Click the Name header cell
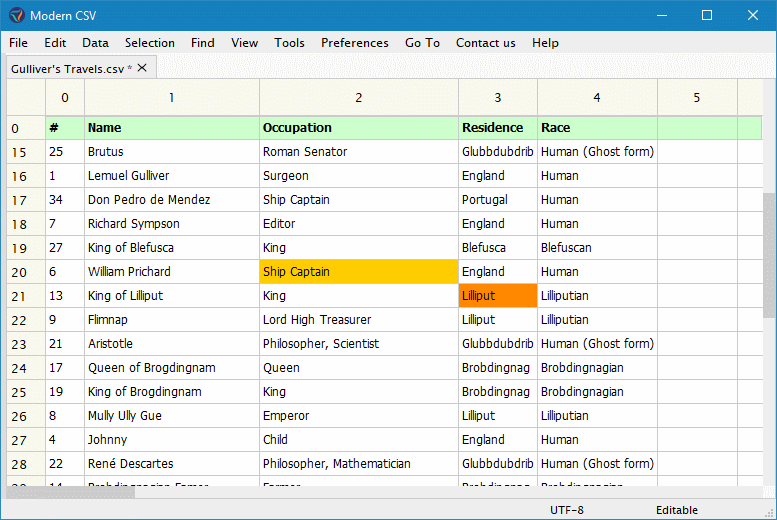Screen dimensions: 777x520 tap(171, 128)
